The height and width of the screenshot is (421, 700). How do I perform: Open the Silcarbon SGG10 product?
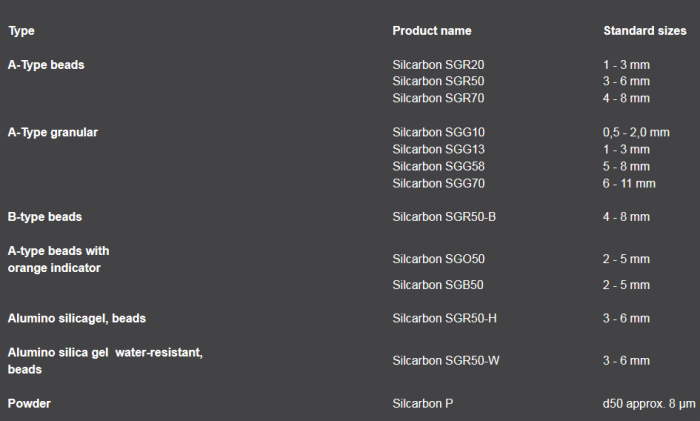click(438, 132)
